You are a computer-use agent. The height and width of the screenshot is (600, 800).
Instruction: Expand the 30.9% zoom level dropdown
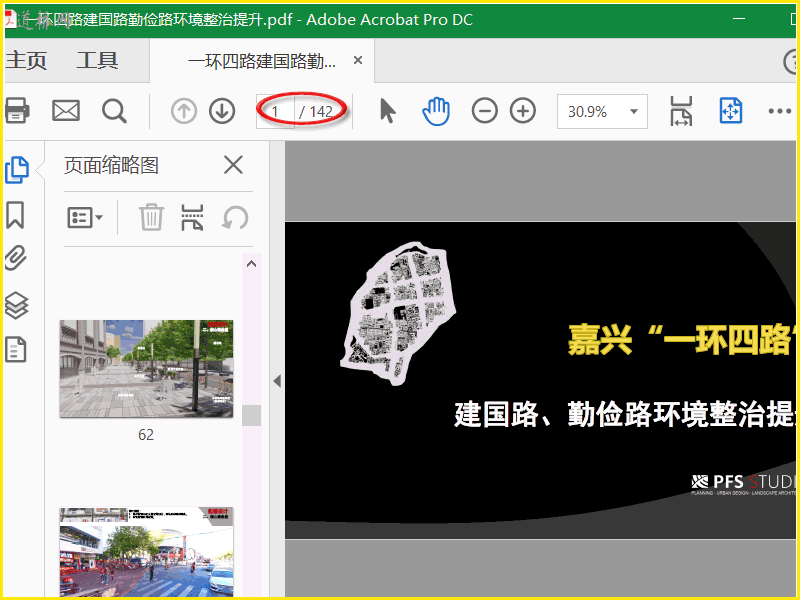click(634, 111)
